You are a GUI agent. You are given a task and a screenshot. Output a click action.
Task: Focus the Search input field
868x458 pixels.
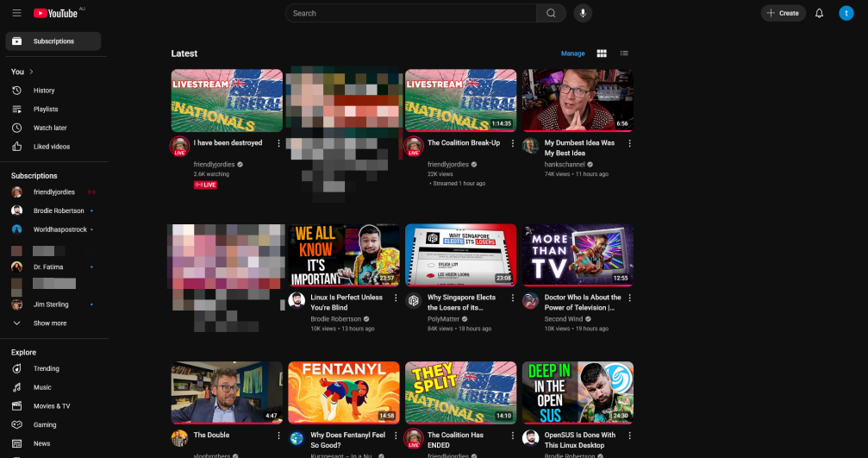[x=411, y=13]
